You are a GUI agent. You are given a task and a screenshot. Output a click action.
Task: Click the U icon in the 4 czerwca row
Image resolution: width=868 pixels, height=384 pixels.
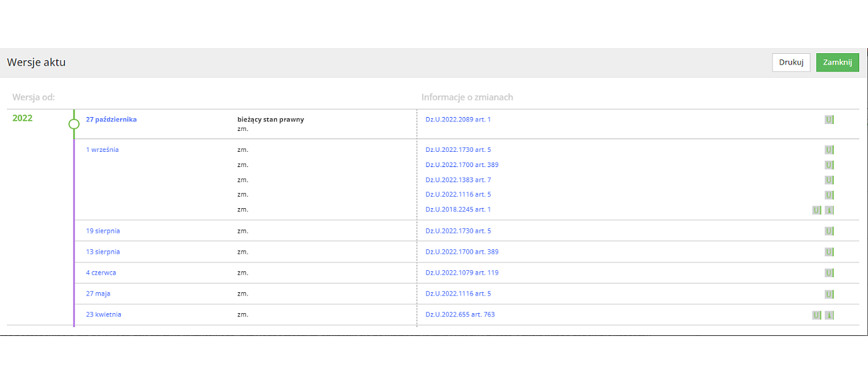829,273
